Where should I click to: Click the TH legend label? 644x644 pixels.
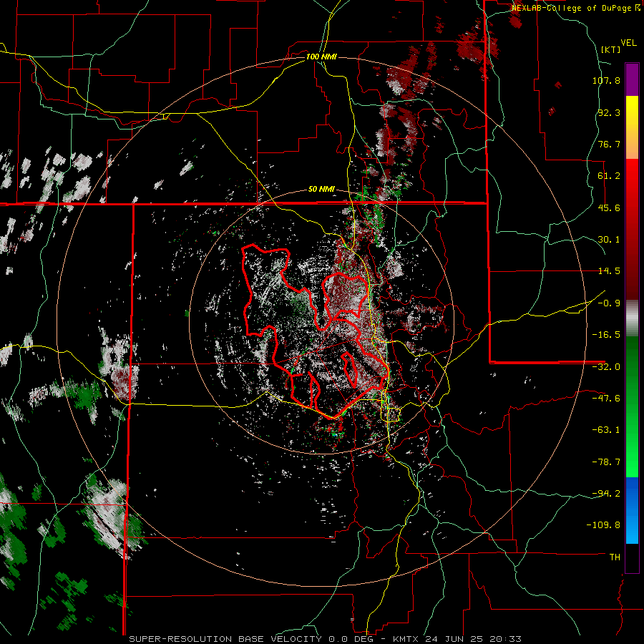(x=615, y=557)
